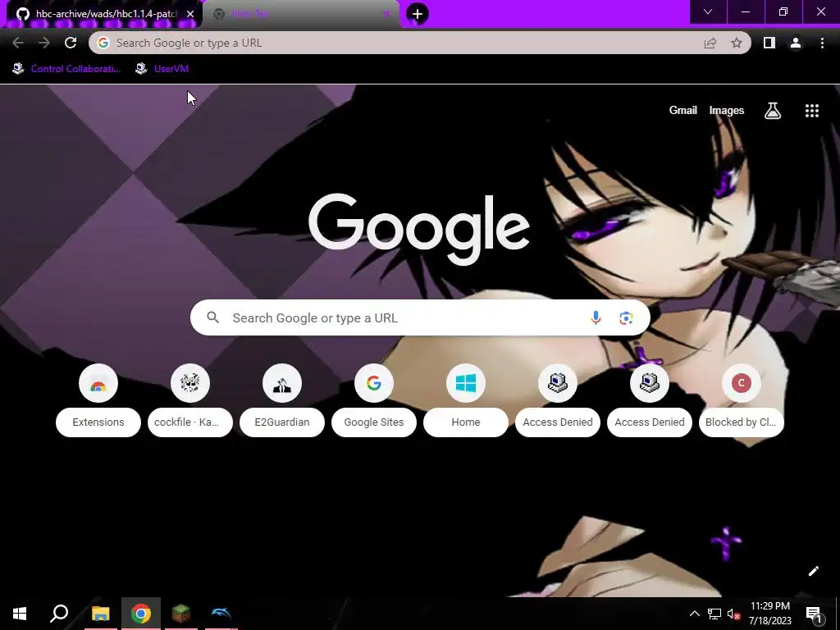Open network status tray icon
This screenshot has width=840, height=630.
[714, 614]
